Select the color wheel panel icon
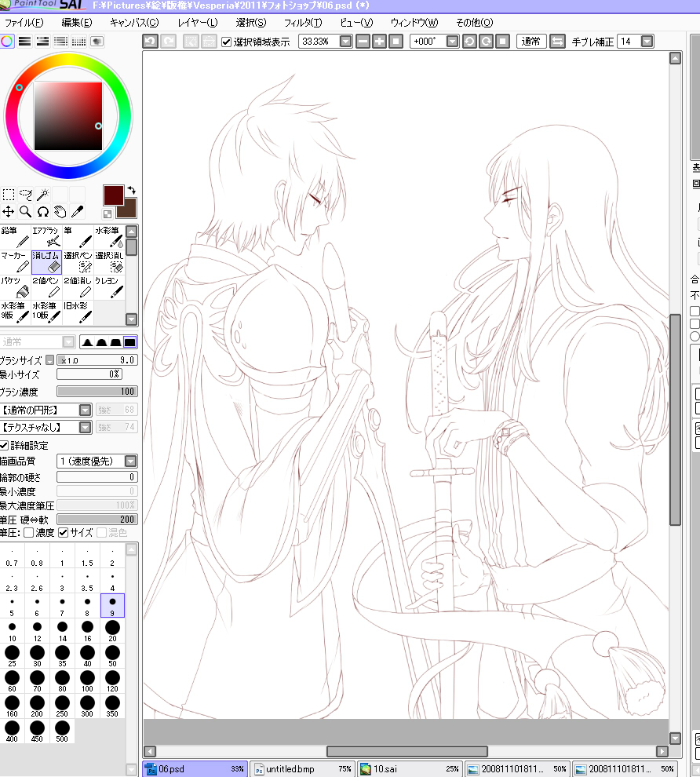700x777 pixels. 7,41
